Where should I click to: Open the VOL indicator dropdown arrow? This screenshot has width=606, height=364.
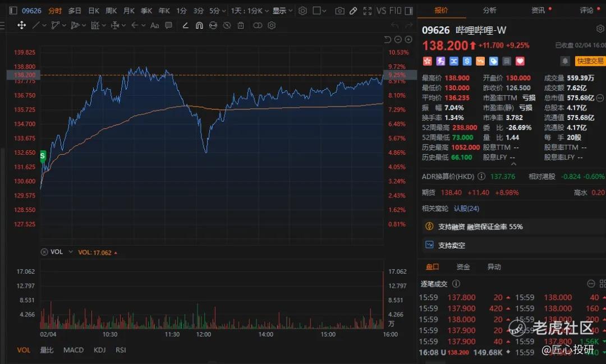point(71,252)
